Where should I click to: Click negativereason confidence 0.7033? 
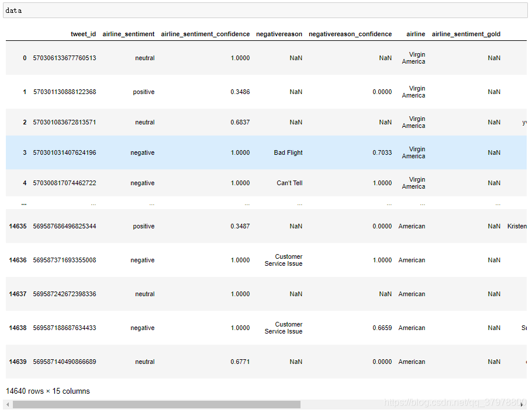pyautogui.click(x=382, y=152)
